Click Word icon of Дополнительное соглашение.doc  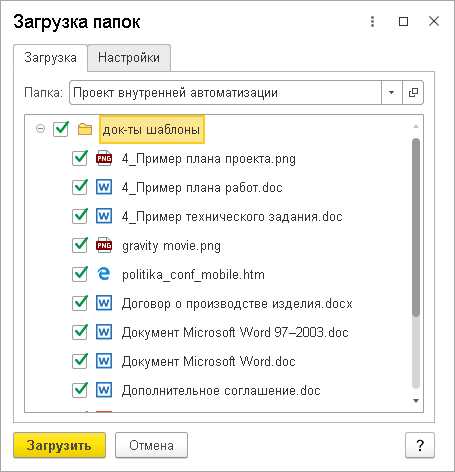[x=104, y=390]
